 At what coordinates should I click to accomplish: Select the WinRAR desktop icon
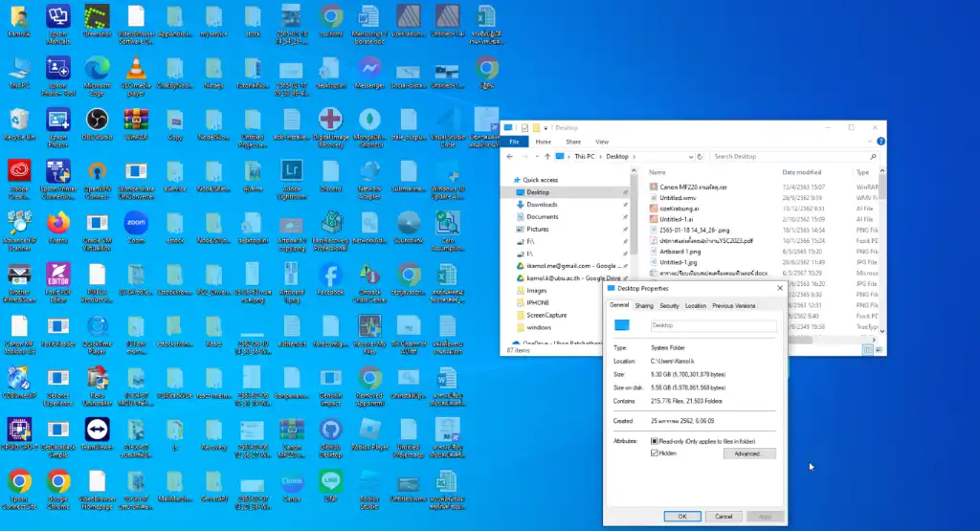pos(136,124)
